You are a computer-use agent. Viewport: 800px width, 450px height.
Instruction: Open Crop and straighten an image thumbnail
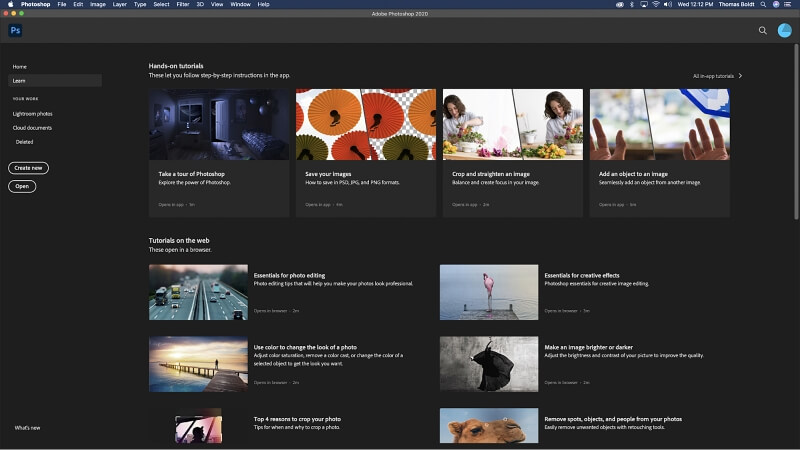pos(513,124)
